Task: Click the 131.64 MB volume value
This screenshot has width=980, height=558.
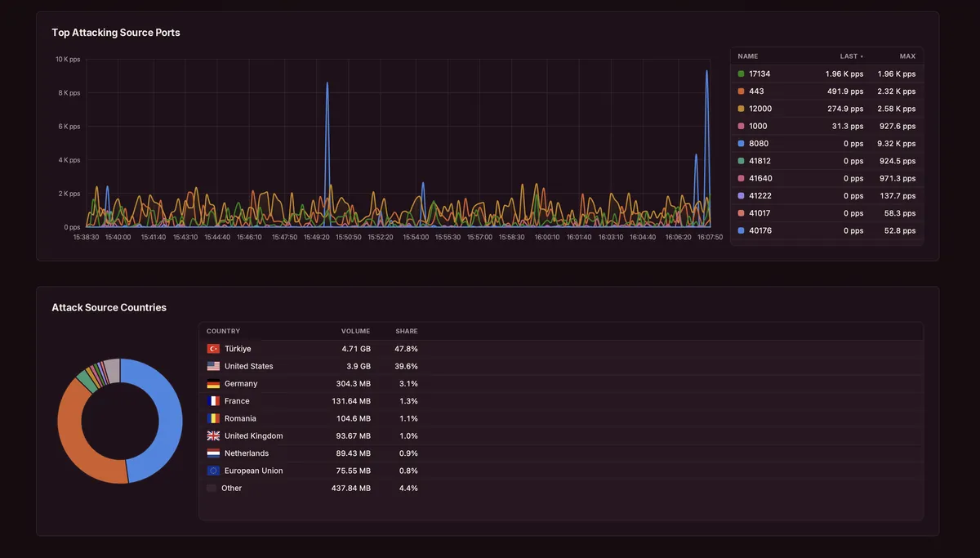Action: click(352, 401)
